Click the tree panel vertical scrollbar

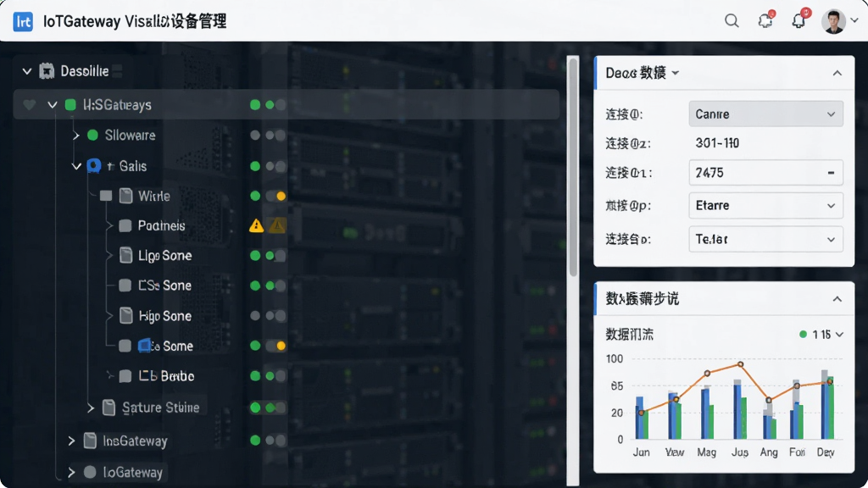[x=573, y=166]
